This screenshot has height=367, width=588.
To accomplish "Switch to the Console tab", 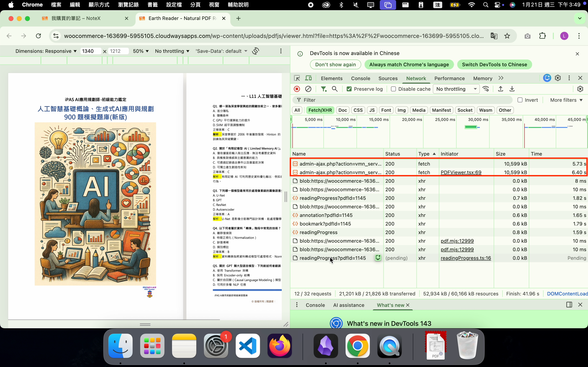I will pos(360,78).
